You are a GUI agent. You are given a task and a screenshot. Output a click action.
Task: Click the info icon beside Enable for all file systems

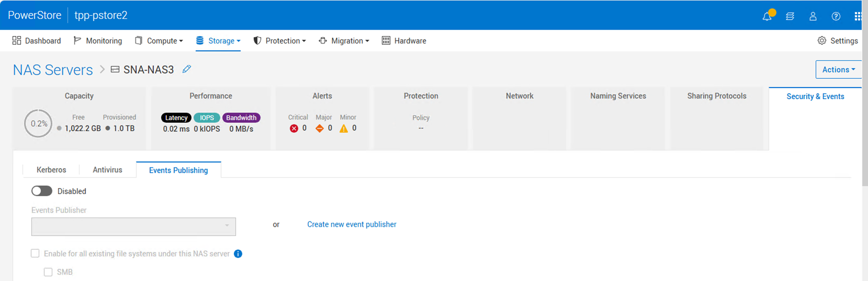point(238,254)
